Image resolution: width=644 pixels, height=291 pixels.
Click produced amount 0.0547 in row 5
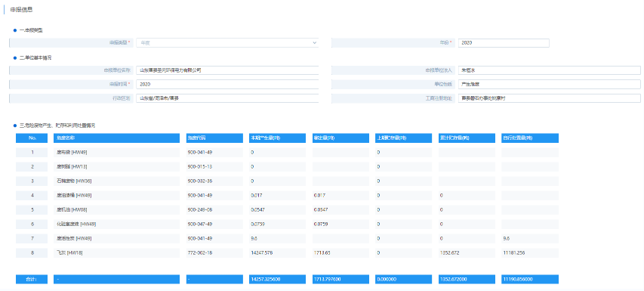277,209
